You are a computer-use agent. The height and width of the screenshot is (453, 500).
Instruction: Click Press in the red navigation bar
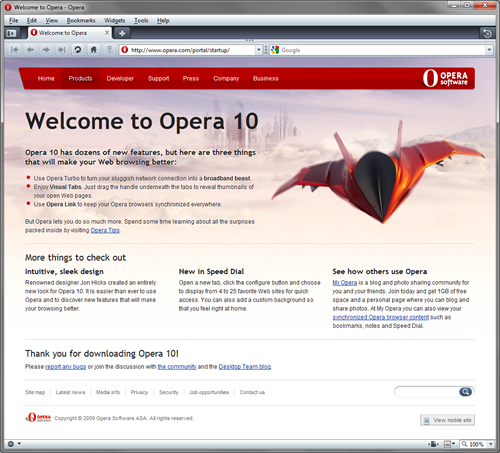click(x=191, y=79)
